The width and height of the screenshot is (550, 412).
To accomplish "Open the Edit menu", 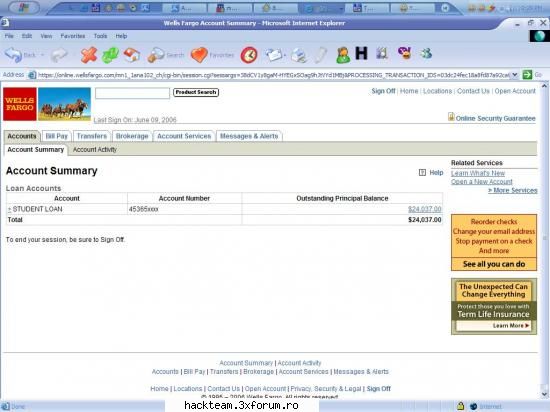I will (x=27, y=36).
